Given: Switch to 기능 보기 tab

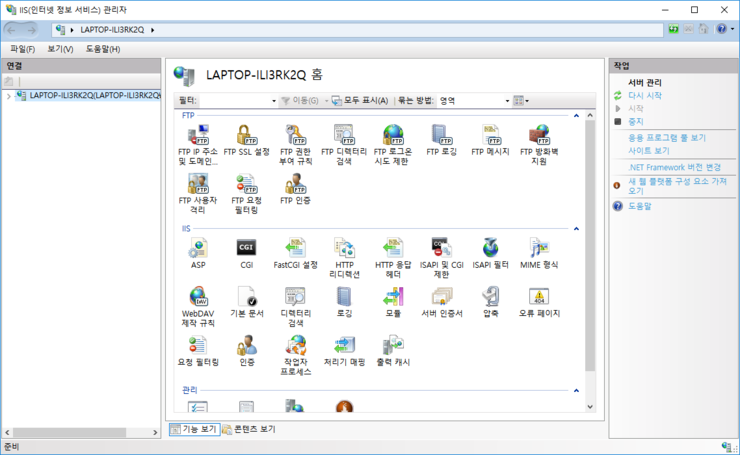Looking at the screenshot, I should [x=194, y=429].
